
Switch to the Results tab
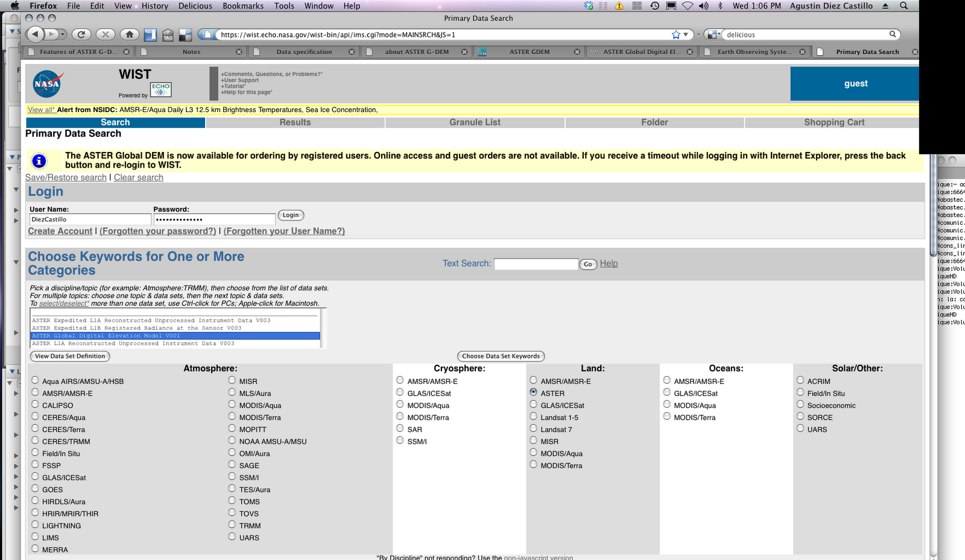coord(295,122)
